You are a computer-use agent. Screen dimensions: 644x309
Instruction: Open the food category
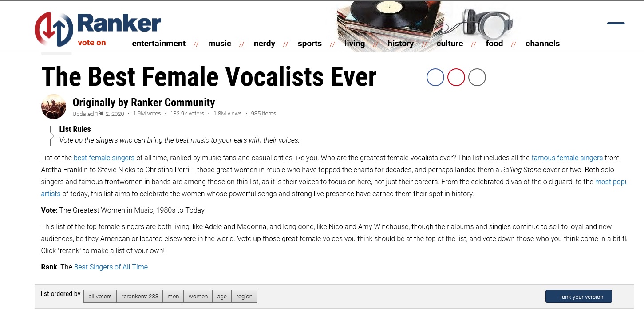click(x=494, y=44)
